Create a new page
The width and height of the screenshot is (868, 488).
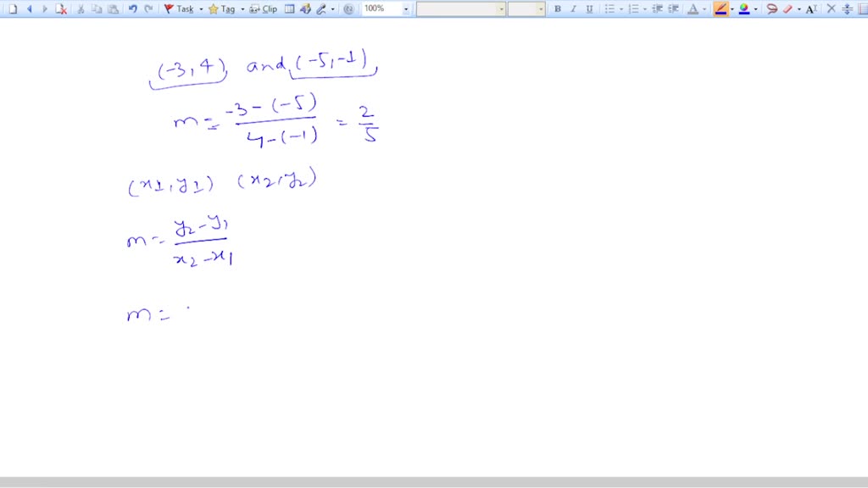pos(12,8)
